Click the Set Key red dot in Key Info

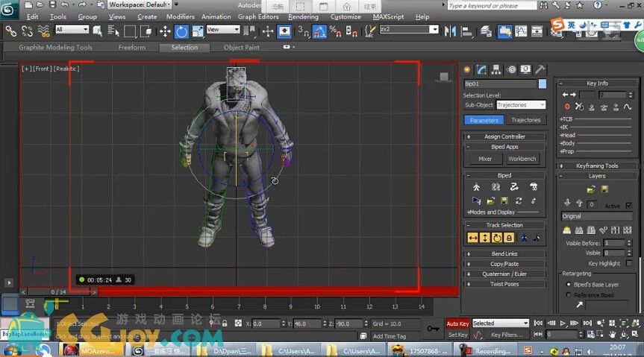coord(567,107)
